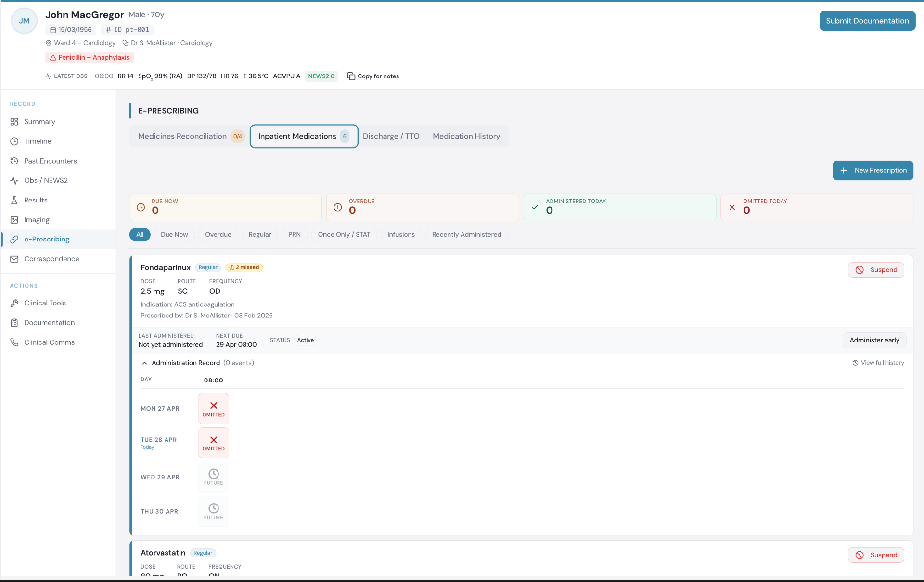Select the All medication filter
The height and width of the screenshot is (582, 924).
pos(140,234)
